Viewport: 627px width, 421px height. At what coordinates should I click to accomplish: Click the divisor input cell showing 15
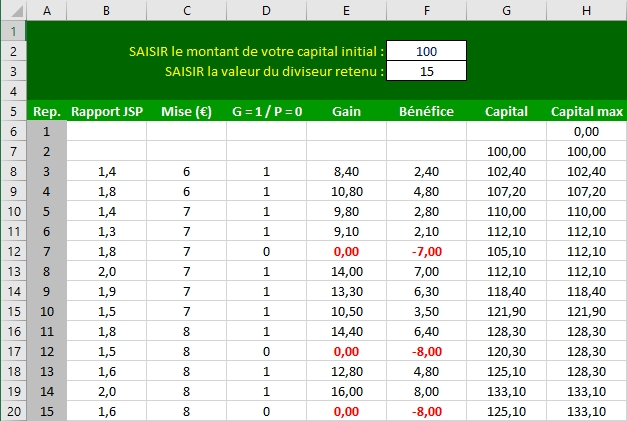pyautogui.click(x=426, y=71)
